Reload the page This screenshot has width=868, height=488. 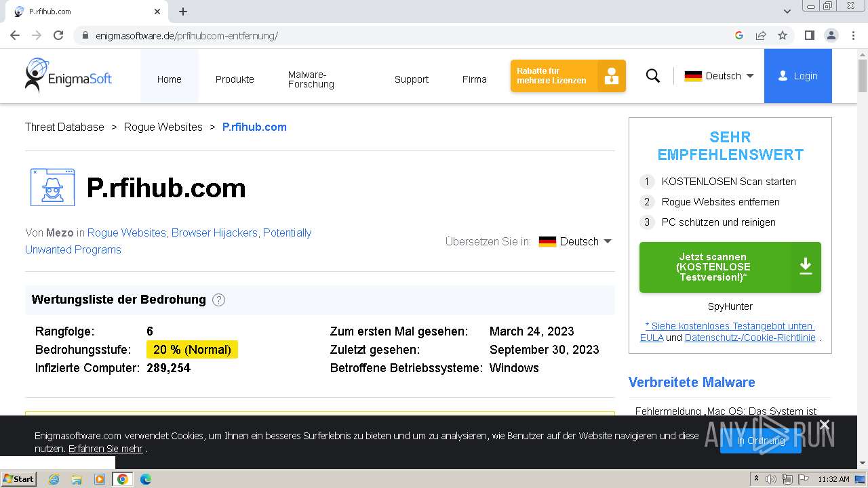[x=58, y=35]
